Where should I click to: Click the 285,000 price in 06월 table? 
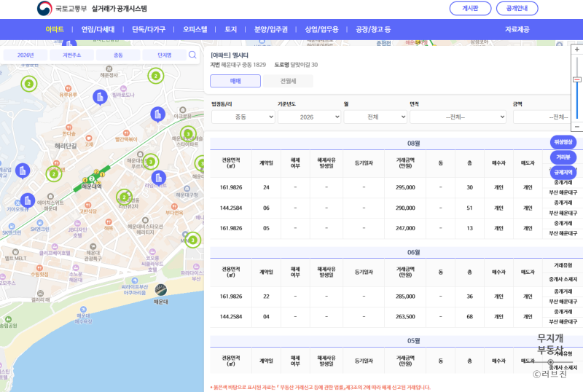[405, 297]
